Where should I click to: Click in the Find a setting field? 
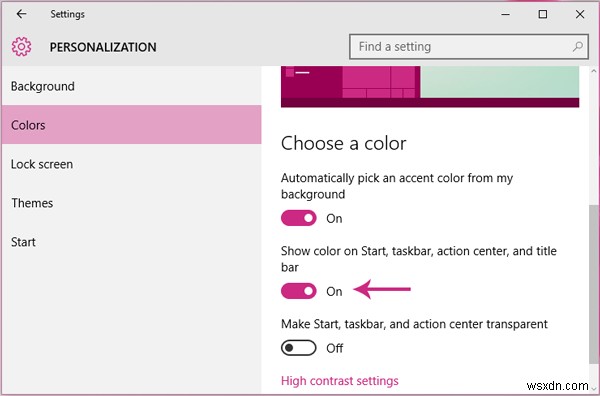tap(469, 47)
